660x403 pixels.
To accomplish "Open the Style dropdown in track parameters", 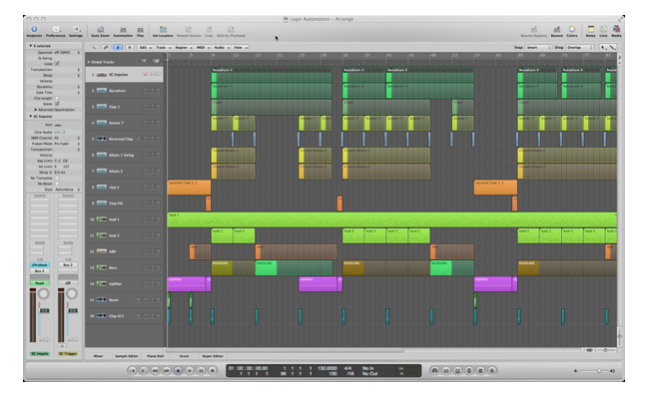I will (67, 189).
